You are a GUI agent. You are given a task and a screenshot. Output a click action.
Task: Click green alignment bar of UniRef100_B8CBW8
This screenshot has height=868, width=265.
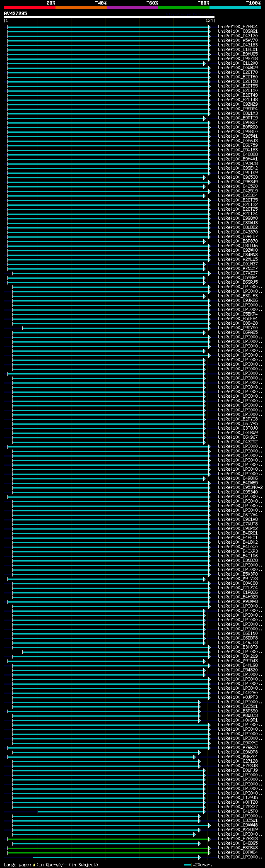point(108,848)
